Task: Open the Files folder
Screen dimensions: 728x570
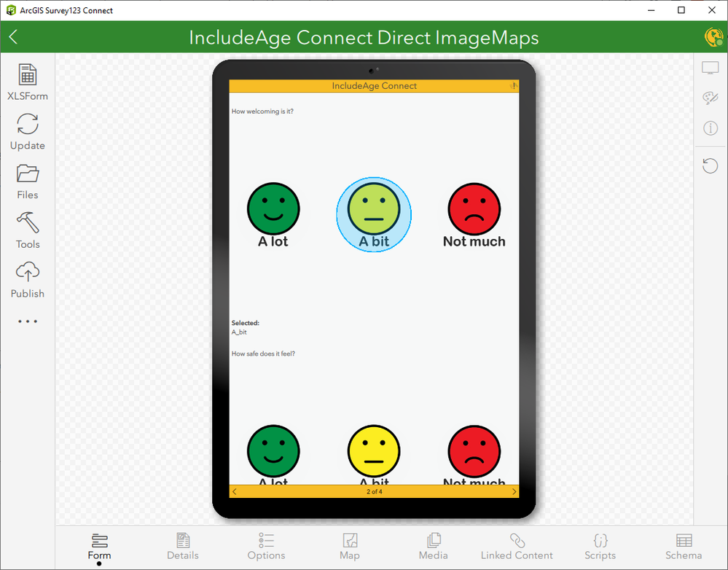Action: click(x=28, y=181)
